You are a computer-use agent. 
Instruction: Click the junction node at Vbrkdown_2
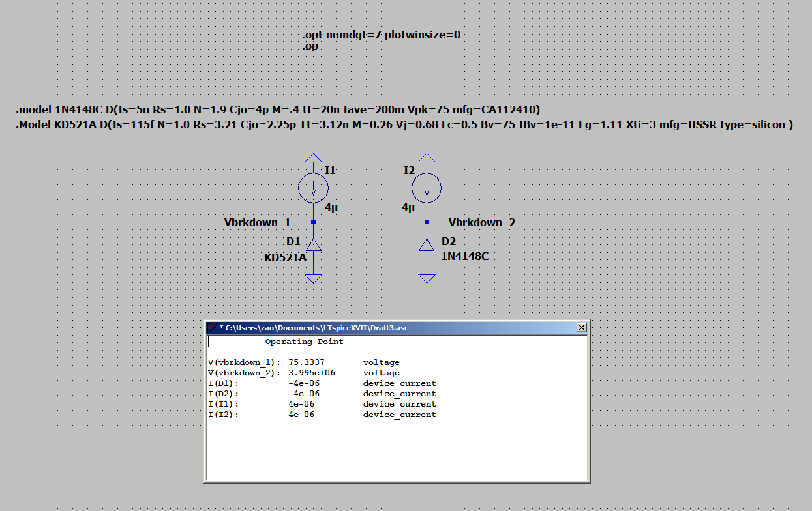(427, 222)
